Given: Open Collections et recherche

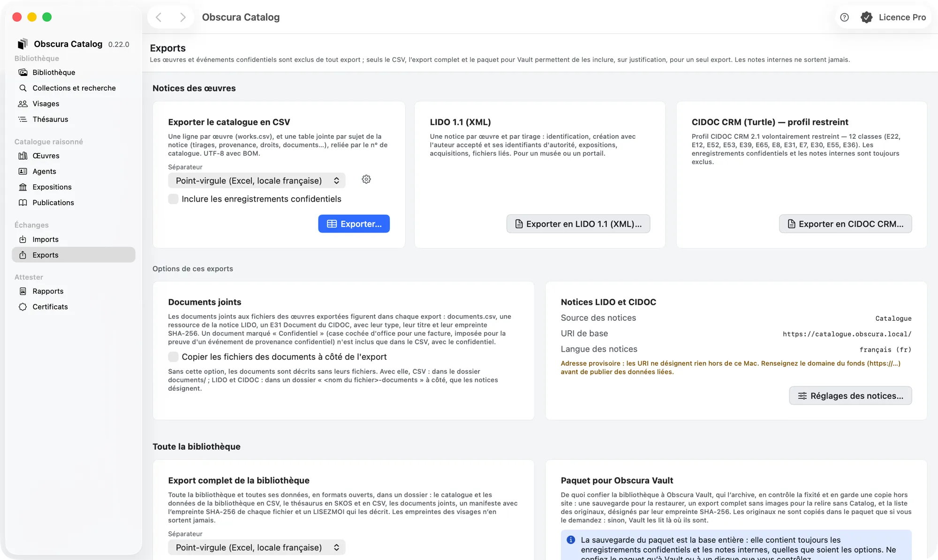Looking at the screenshot, I should [x=73, y=88].
